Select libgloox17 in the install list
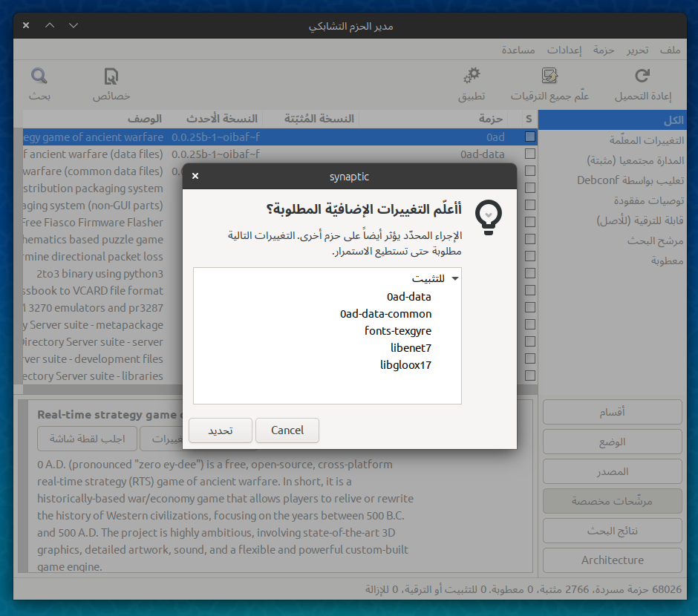This screenshot has width=698, height=616. [405, 365]
